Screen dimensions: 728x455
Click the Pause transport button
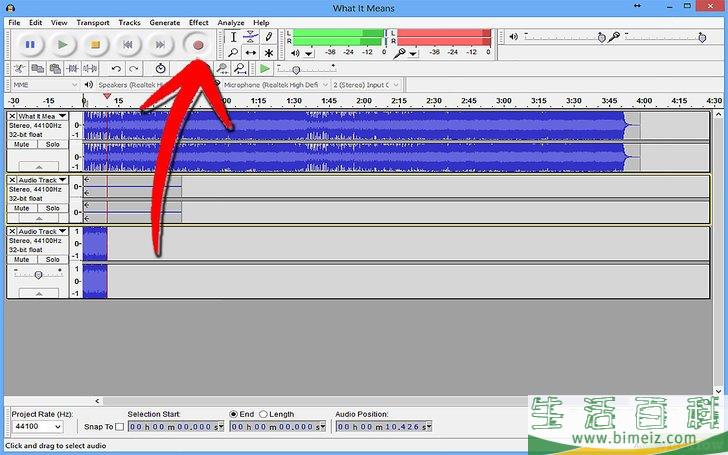(30, 45)
